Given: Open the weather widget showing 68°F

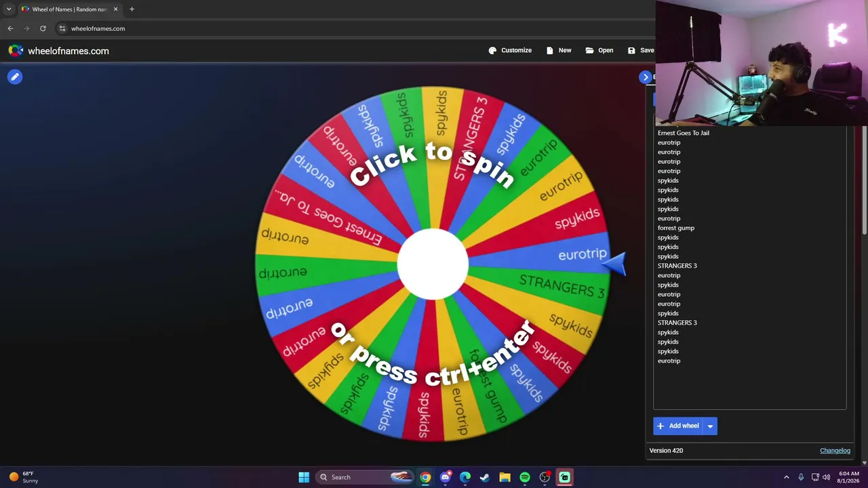Looking at the screenshot, I should (24, 477).
